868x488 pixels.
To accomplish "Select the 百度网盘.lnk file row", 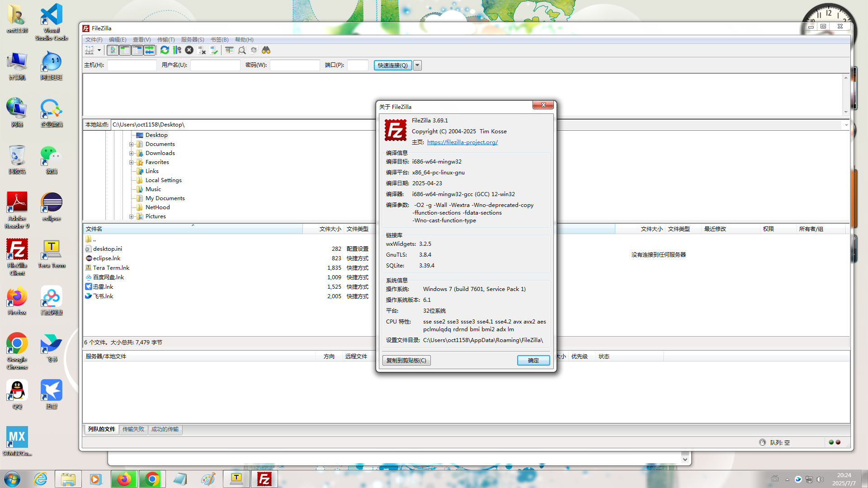I will click(x=227, y=277).
